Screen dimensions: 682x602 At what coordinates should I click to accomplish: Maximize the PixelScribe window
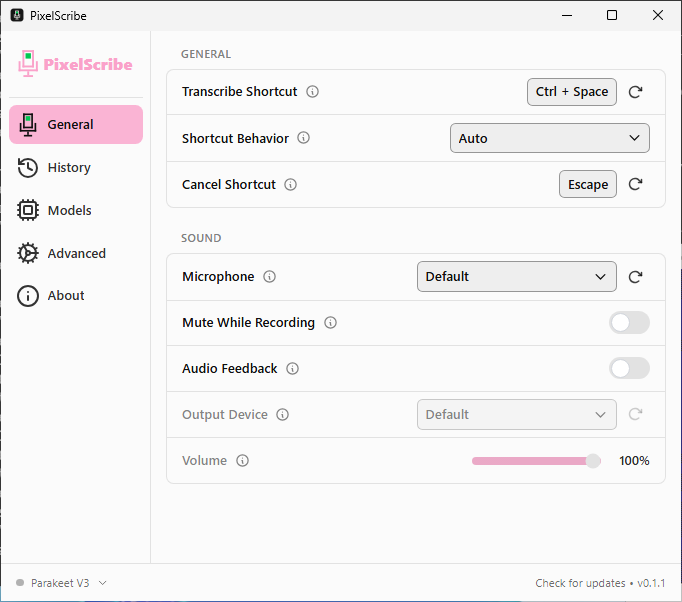coord(612,15)
